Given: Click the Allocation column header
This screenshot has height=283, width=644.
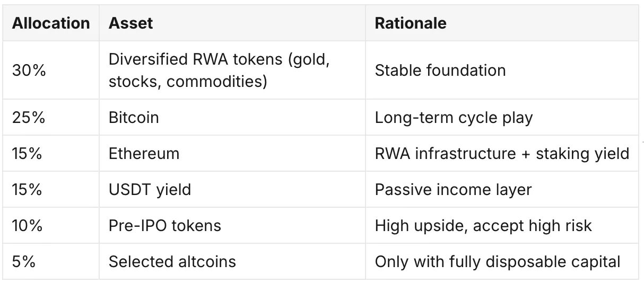Looking at the screenshot, I should [51, 23].
